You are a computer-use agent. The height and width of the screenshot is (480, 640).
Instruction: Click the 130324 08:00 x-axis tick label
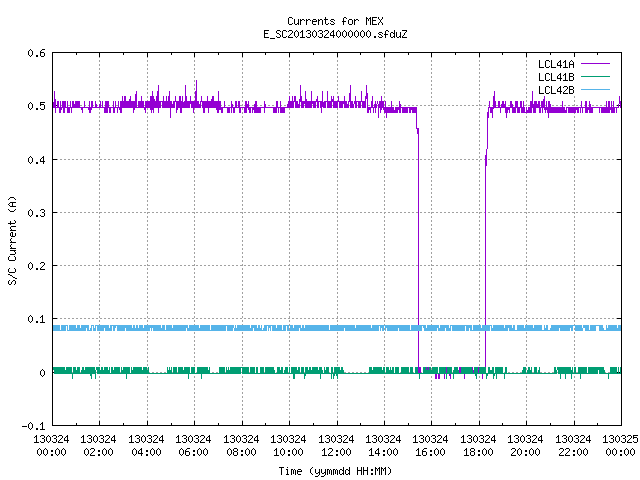tap(241, 446)
